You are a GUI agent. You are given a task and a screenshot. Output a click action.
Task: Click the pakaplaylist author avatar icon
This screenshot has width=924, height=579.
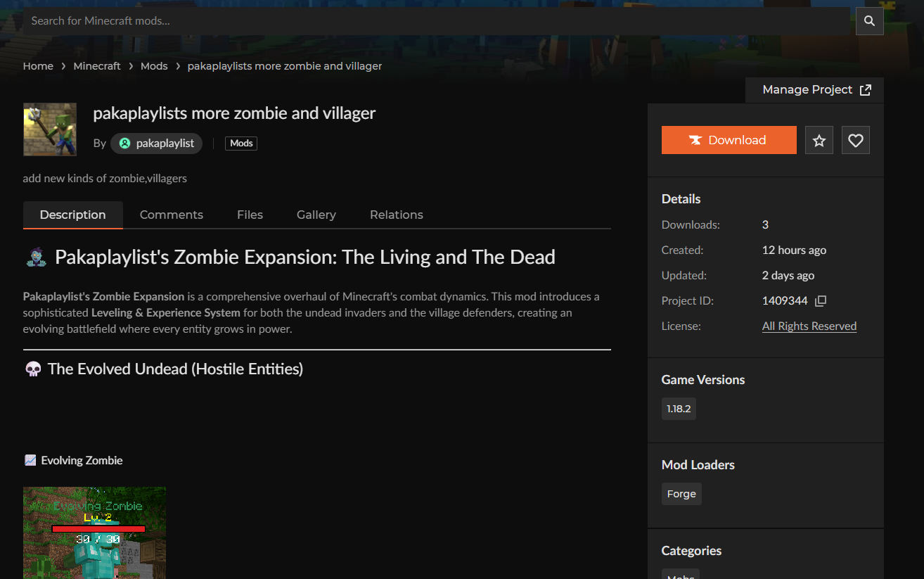coord(124,144)
